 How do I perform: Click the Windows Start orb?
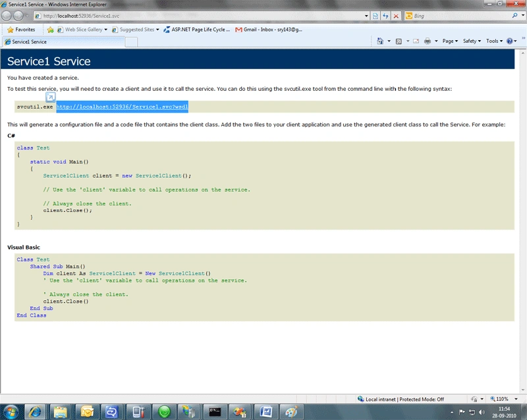pyautogui.click(x=11, y=411)
